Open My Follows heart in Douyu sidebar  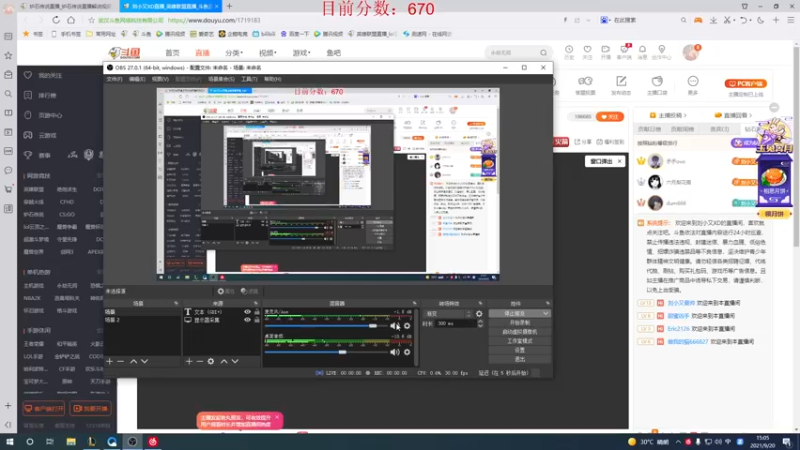[28, 75]
